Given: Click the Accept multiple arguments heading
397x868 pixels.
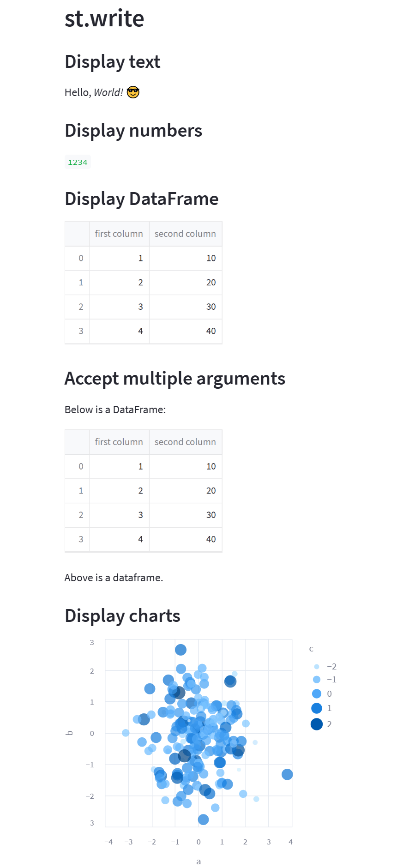Looking at the screenshot, I should [175, 379].
